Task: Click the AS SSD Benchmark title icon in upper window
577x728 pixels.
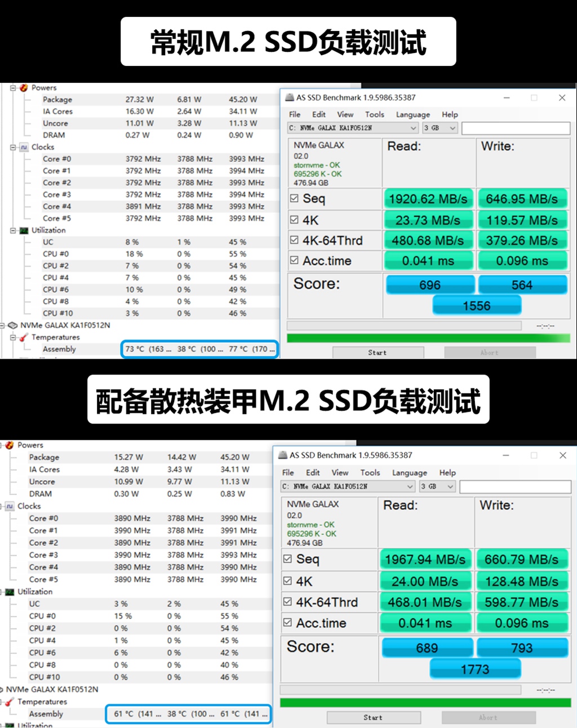Action: (289, 97)
